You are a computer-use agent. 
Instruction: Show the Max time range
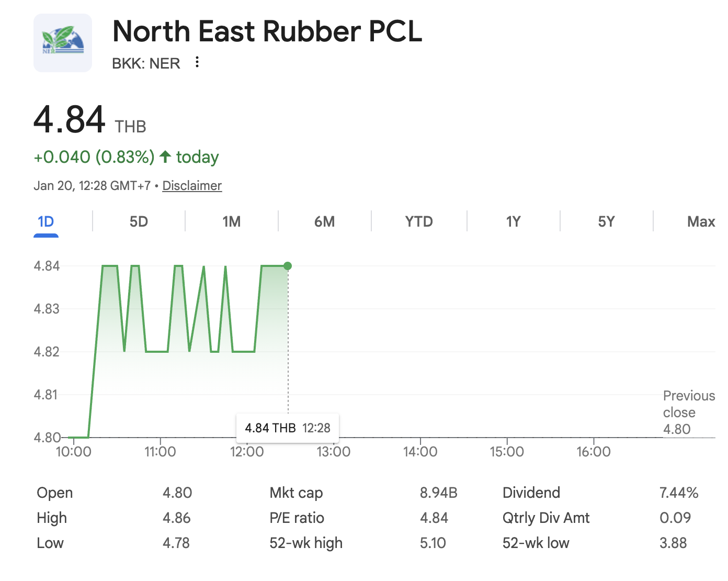coord(701,221)
